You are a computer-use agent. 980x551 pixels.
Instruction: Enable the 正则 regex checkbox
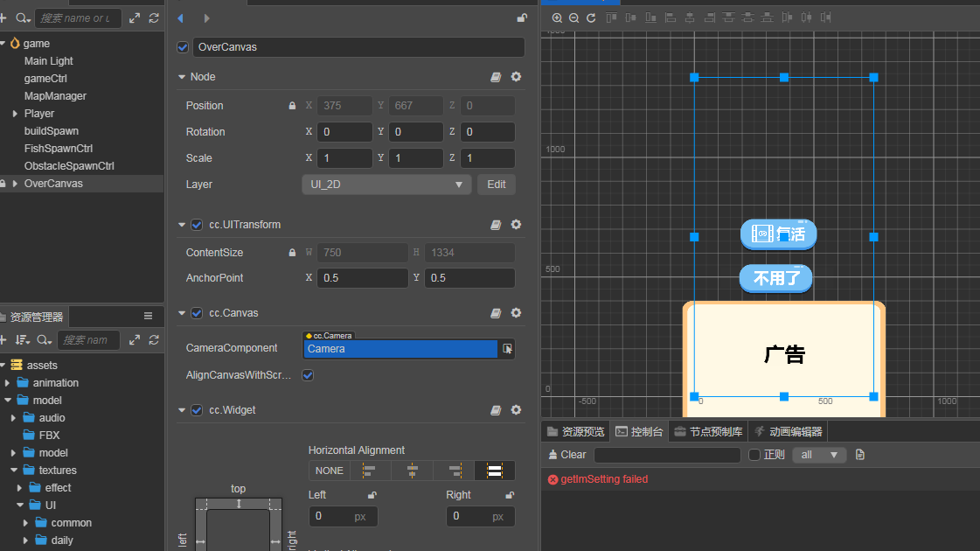pyautogui.click(x=754, y=455)
